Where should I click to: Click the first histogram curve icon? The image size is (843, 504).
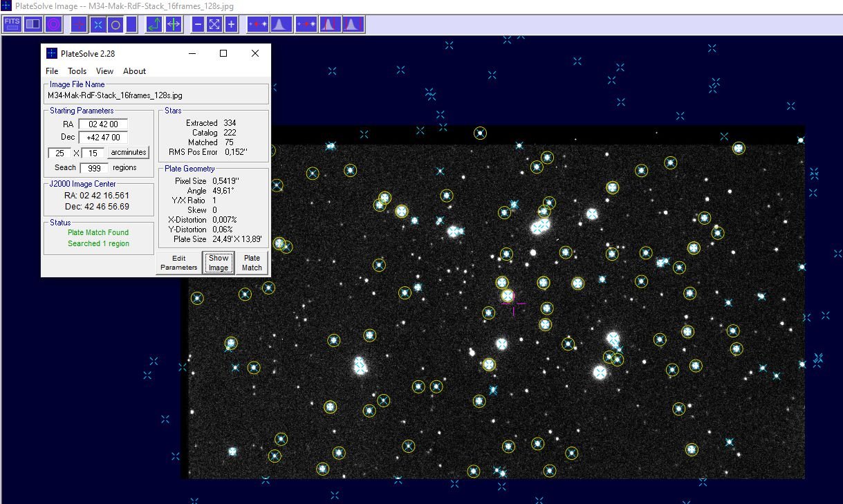click(x=279, y=24)
